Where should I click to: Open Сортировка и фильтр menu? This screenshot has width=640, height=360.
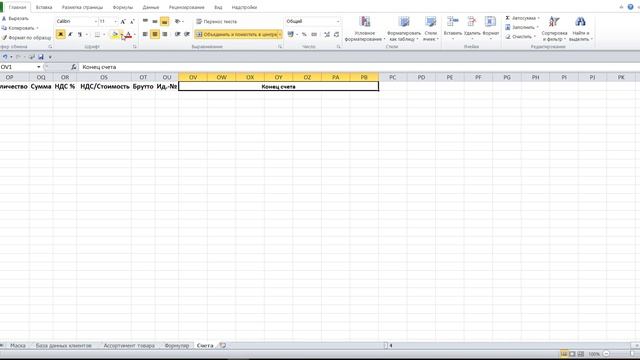(x=554, y=29)
